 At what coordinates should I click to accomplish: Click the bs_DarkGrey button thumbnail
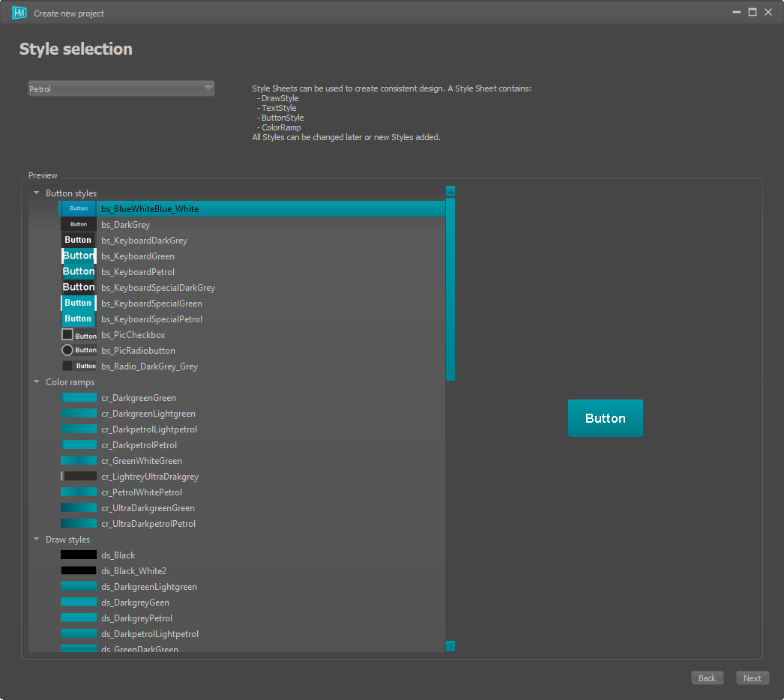tap(78, 225)
